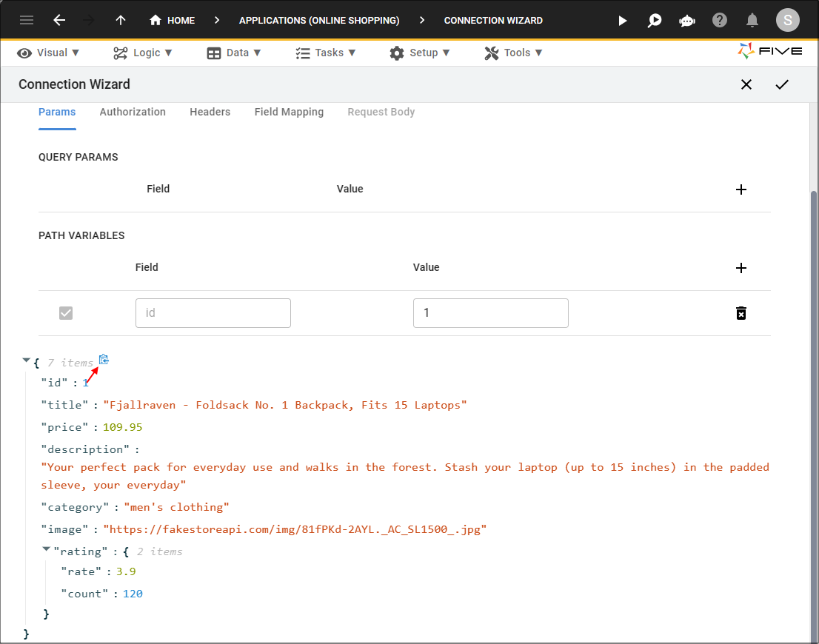Click the path variable value input
This screenshot has height=644, width=819.
point(490,313)
